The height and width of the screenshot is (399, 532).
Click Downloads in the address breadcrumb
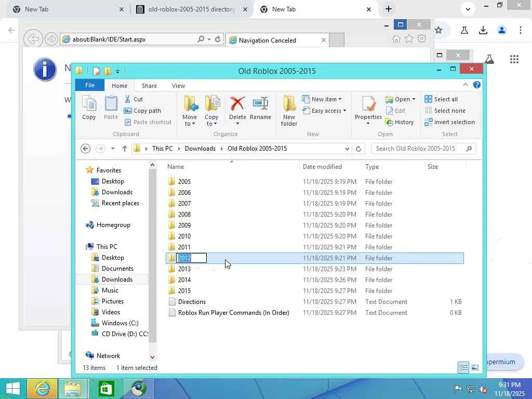[x=200, y=149]
